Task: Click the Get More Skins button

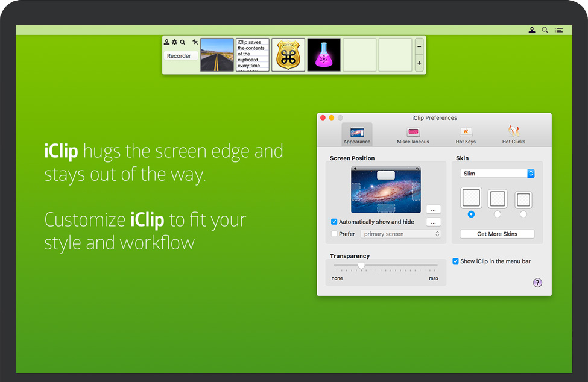Action: click(x=497, y=234)
